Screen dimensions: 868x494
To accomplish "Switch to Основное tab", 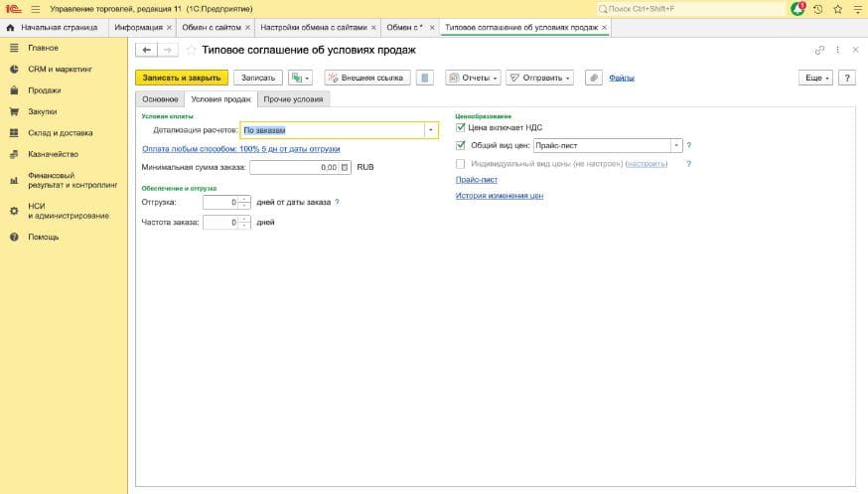I will pyautogui.click(x=160, y=99).
